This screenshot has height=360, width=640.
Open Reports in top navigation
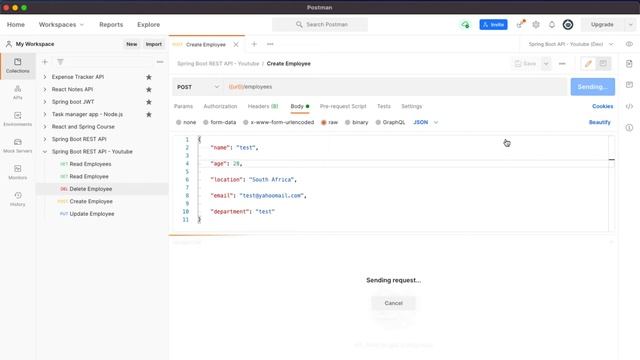pos(111,25)
